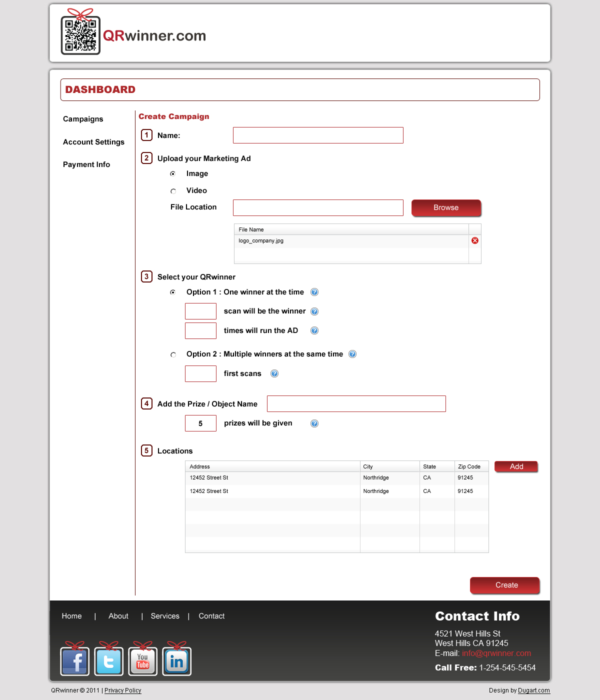Remove logo_company.jpg with red delete icon

[475, 240]
